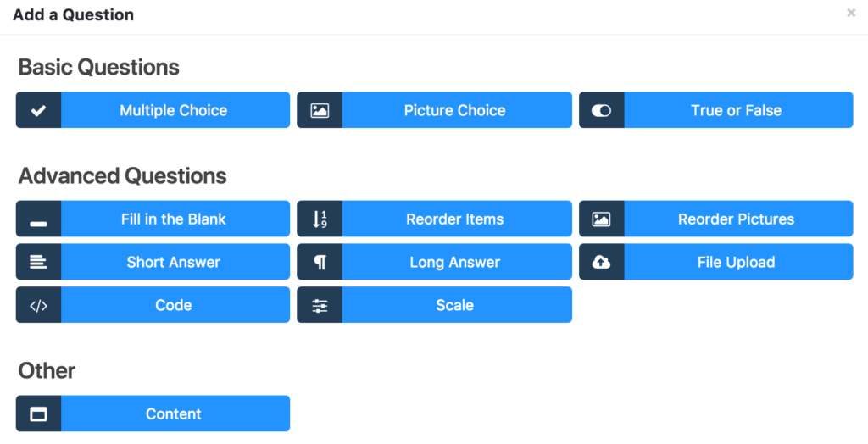The image size is (868, 444).
Task: Click the image icon beside Reorder Pictures
Action: click(601, 219)
